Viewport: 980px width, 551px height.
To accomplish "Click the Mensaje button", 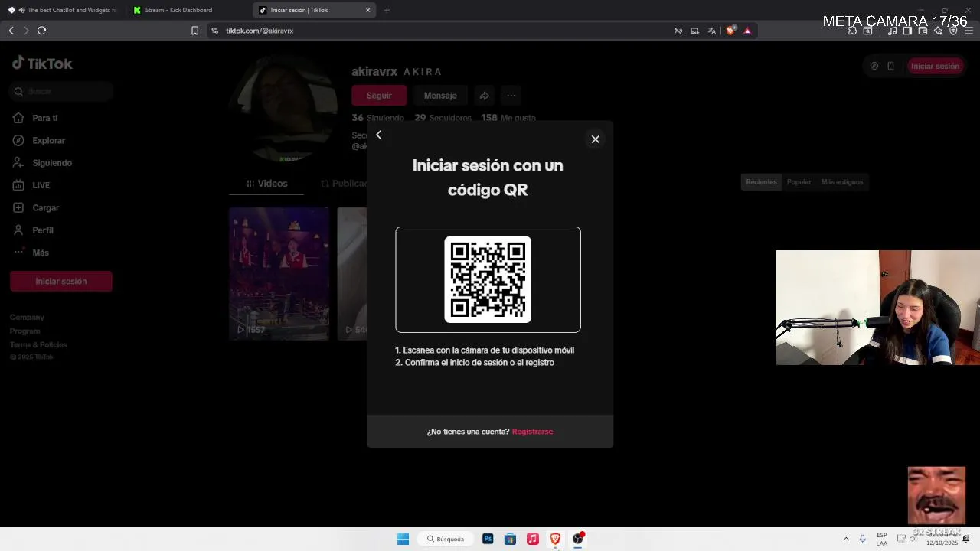I will coord(440,96).
